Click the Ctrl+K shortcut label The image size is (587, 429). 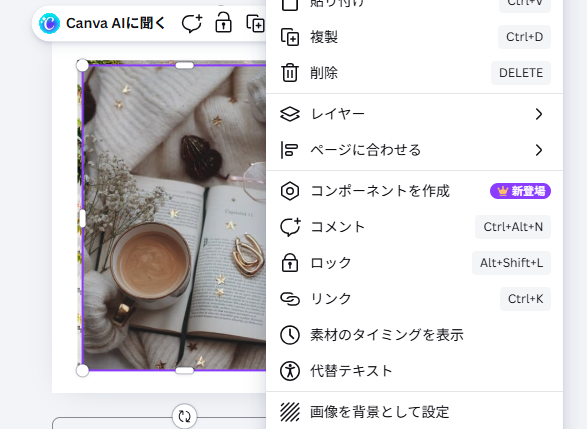(x=525, y=299)
